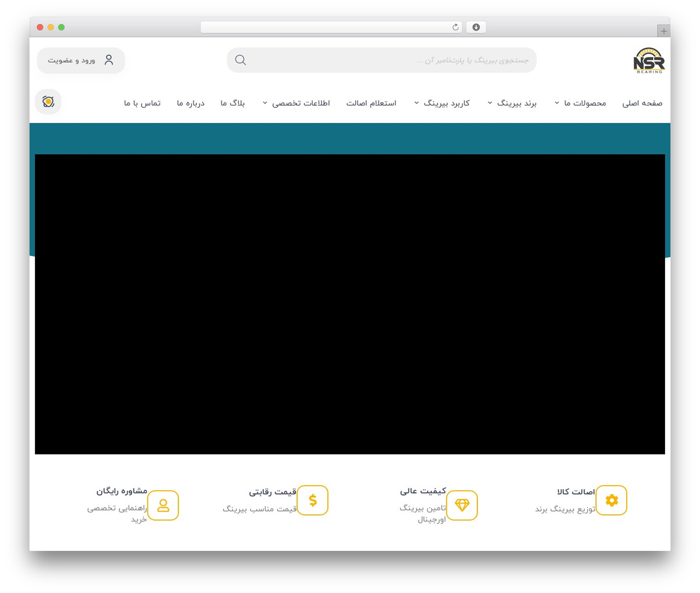Open تماس با ما menu item
This screenshot has height=593, width=700.
[142, 103]
